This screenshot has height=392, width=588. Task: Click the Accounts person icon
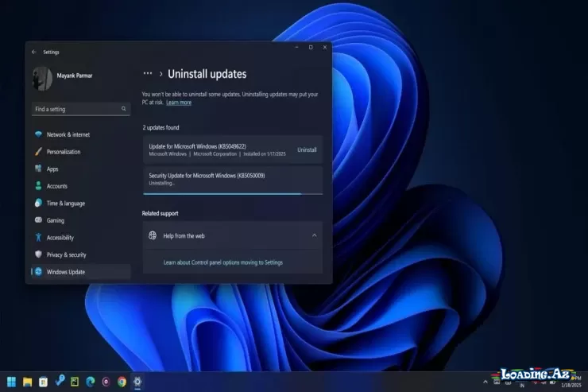tap(38, 186)
